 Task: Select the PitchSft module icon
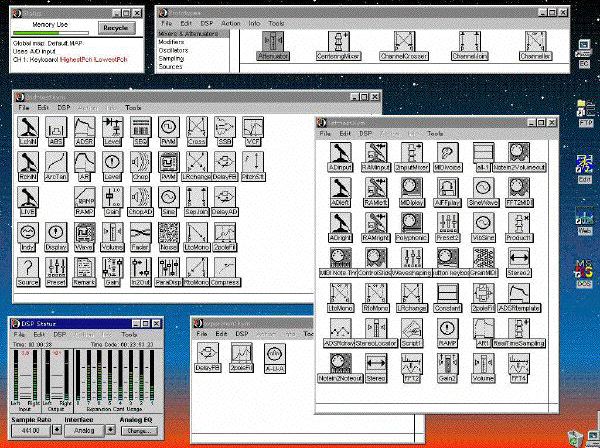[253, 166]
